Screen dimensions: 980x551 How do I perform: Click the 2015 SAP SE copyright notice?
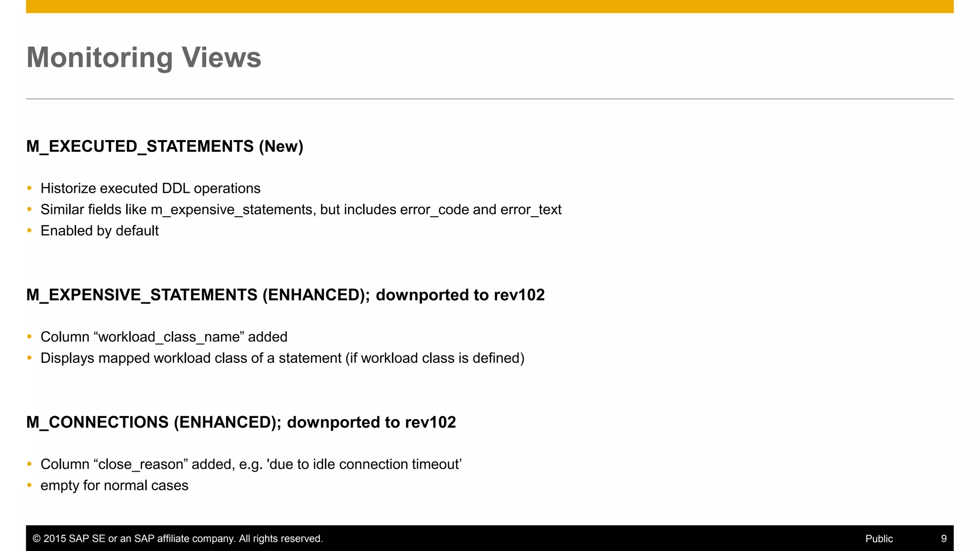point(178,539)
